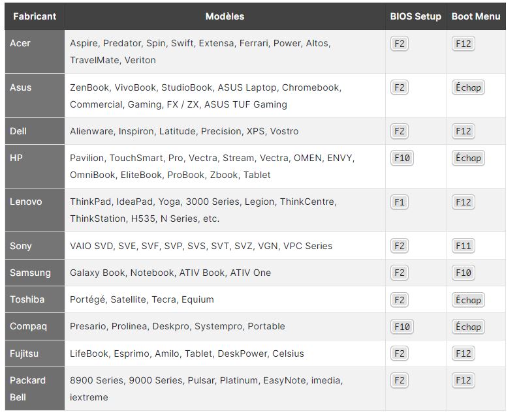Click the F12 Boot Menu key for Acer
The width and height of the screenshot is (519, 420).
(x=464, y=44)
